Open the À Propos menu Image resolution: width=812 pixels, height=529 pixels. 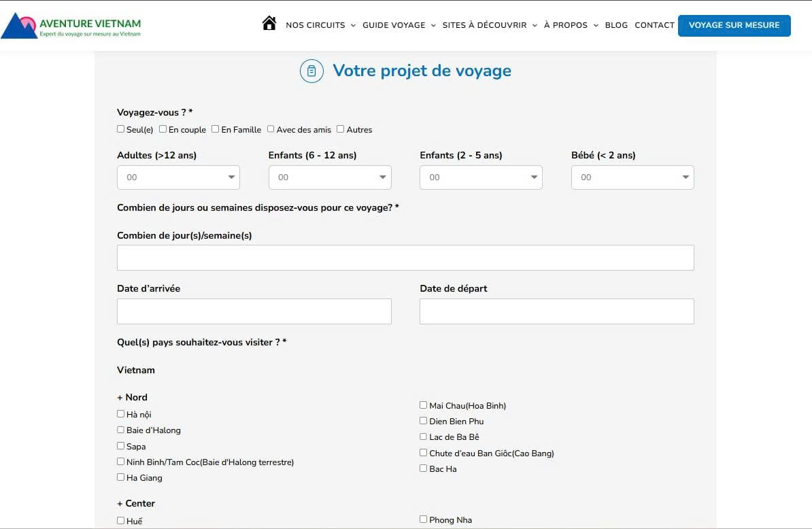point(566,25)
